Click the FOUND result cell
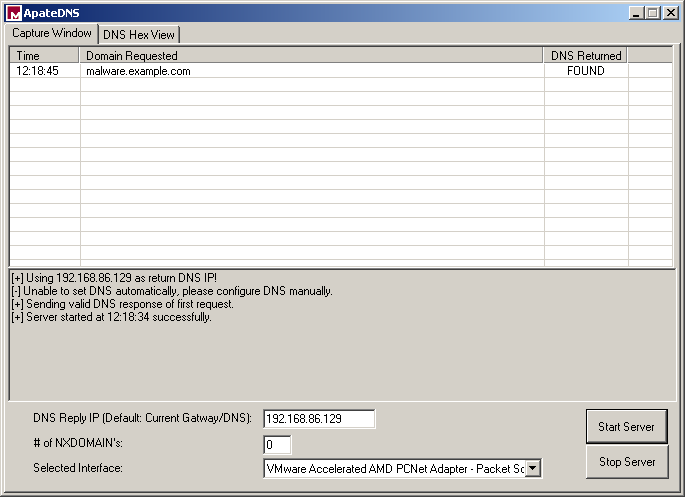Viewport: 685px width, 497px height. pos(585,71)
